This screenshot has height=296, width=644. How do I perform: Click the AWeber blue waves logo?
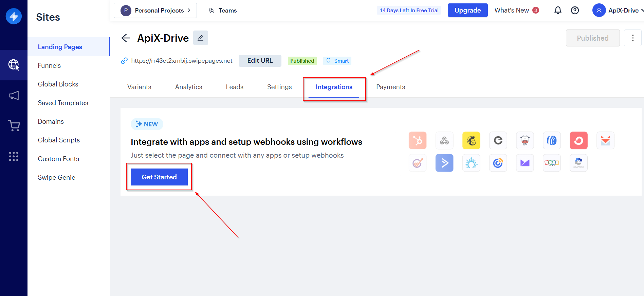point(552,140)
